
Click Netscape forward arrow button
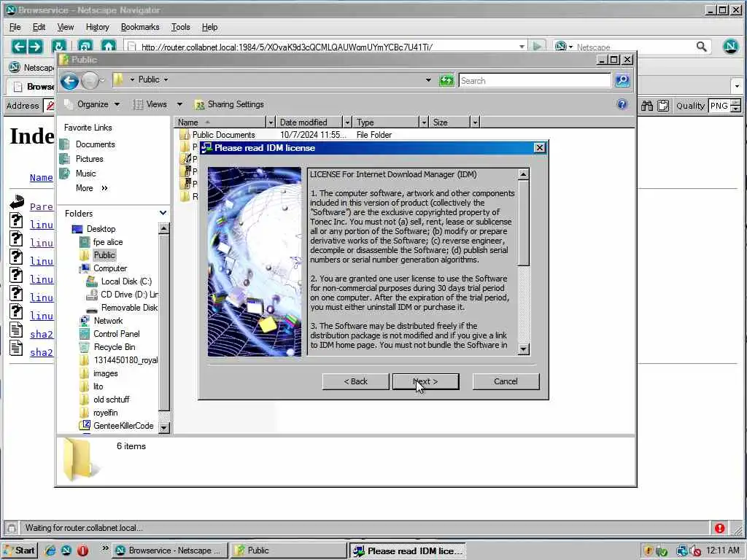[x=35, y=46]
